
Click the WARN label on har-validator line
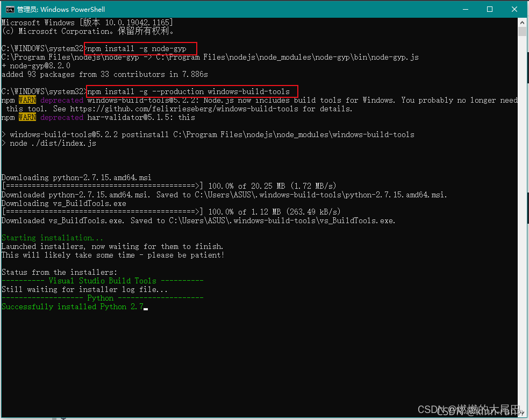tap(27, 117)
